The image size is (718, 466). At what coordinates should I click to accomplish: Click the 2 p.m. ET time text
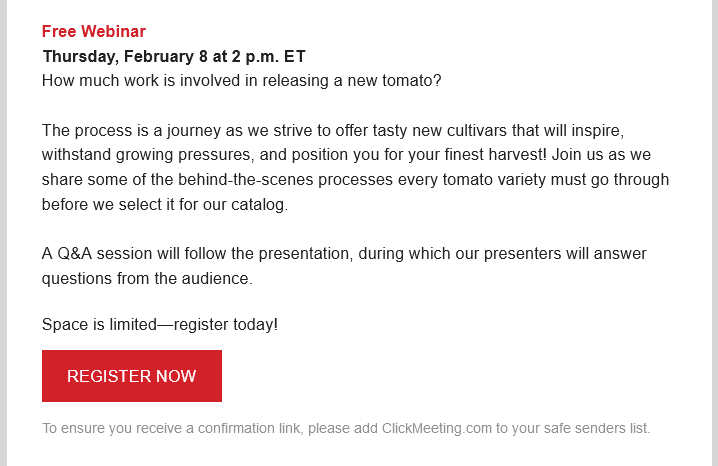(x=268, y=56)
